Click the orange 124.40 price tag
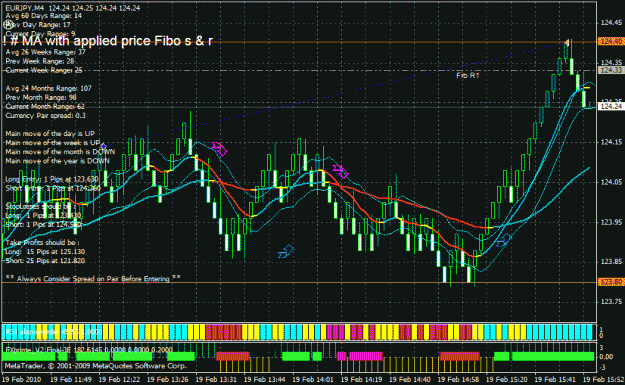The width and height of the screenshot is (625, 385). click(x=611, y=41)
